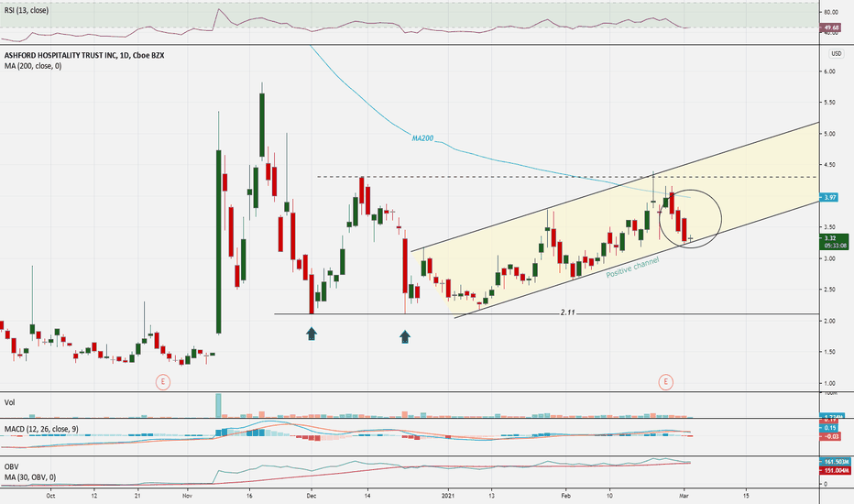854x504 pixels.
Task: Click the 5.00 price axis label
Action: 830,134
